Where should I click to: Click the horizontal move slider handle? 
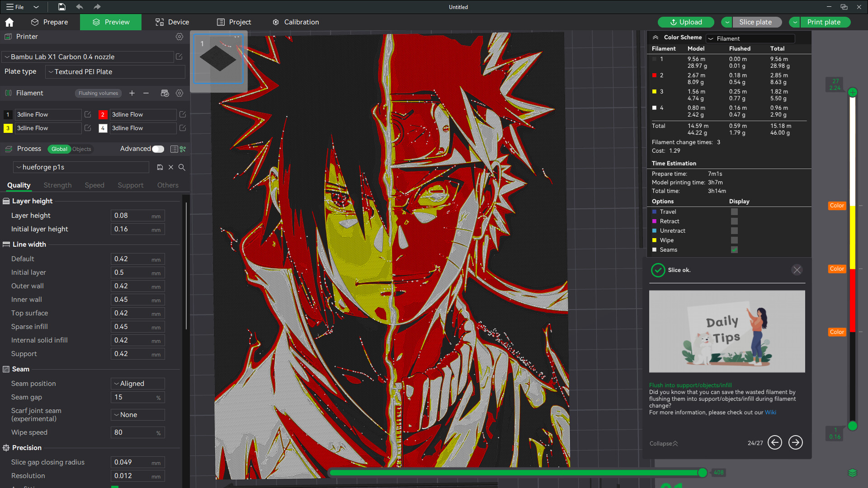(702, 473)
